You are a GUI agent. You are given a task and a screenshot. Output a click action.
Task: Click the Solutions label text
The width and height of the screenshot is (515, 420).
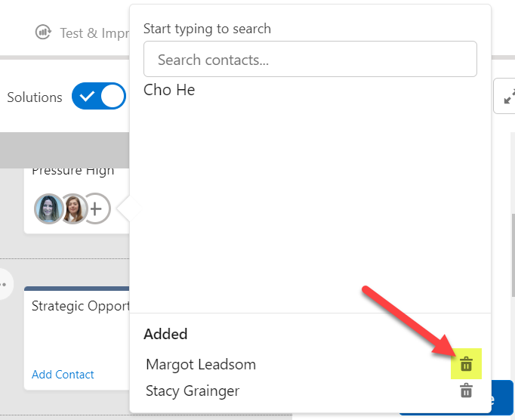point(35,97)
